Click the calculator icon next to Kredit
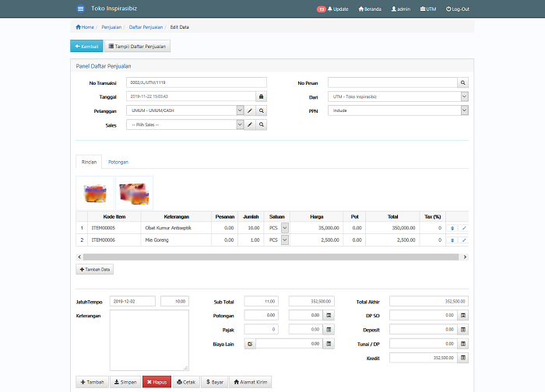 pos(463,358)
